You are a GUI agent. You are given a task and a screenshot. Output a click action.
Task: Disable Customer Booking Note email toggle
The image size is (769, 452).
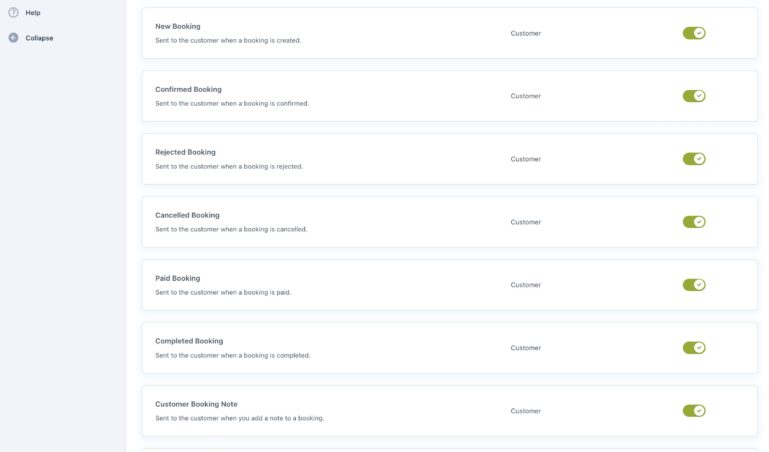click(694, 411)
